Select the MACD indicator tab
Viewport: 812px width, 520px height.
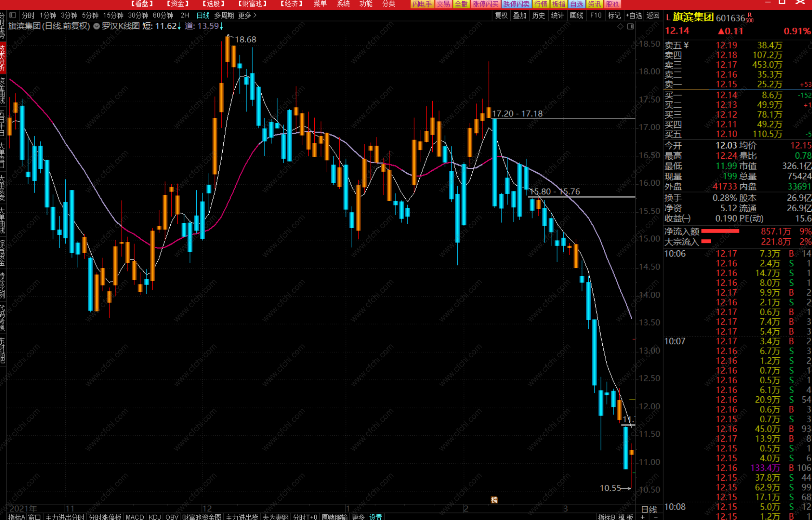pos(135,517)
